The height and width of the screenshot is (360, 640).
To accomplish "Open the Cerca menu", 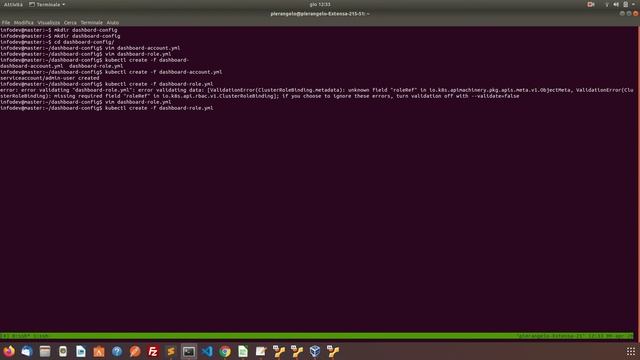I will click(70, 22).
